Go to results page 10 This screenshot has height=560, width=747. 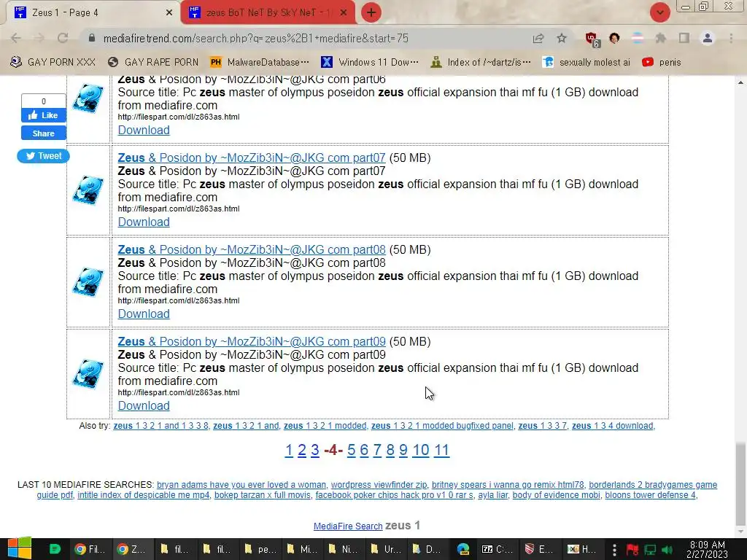[x=421, y=450]
